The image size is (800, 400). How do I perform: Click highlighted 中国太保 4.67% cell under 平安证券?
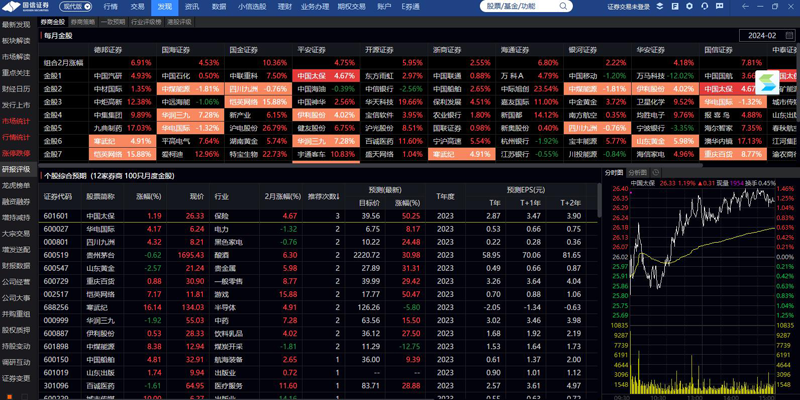pos(326,76)
